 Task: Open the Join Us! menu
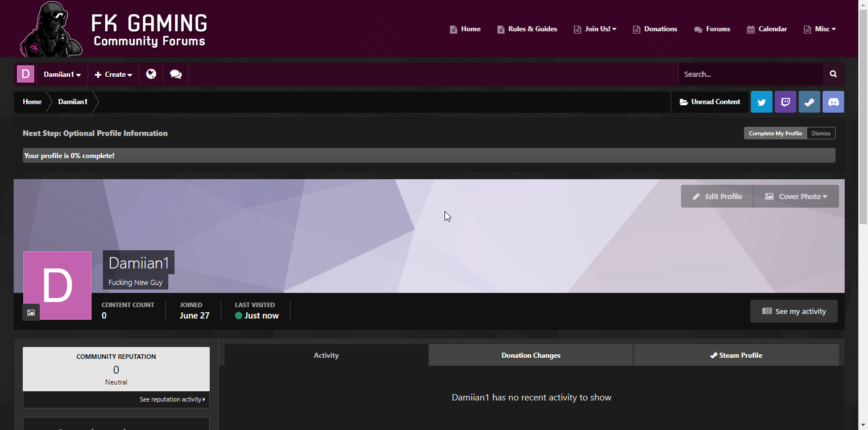pyautogui.click(x=595, y=29)
